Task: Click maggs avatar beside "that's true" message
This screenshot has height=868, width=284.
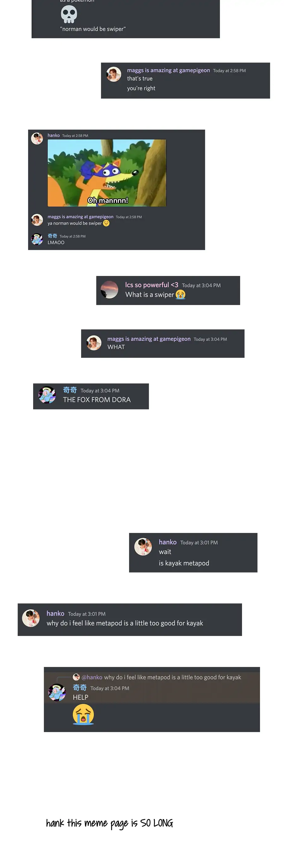Action: [114, 74]
